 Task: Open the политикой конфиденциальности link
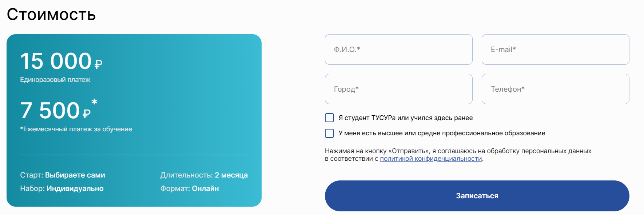pyautogui.click(x=431, y=159)
